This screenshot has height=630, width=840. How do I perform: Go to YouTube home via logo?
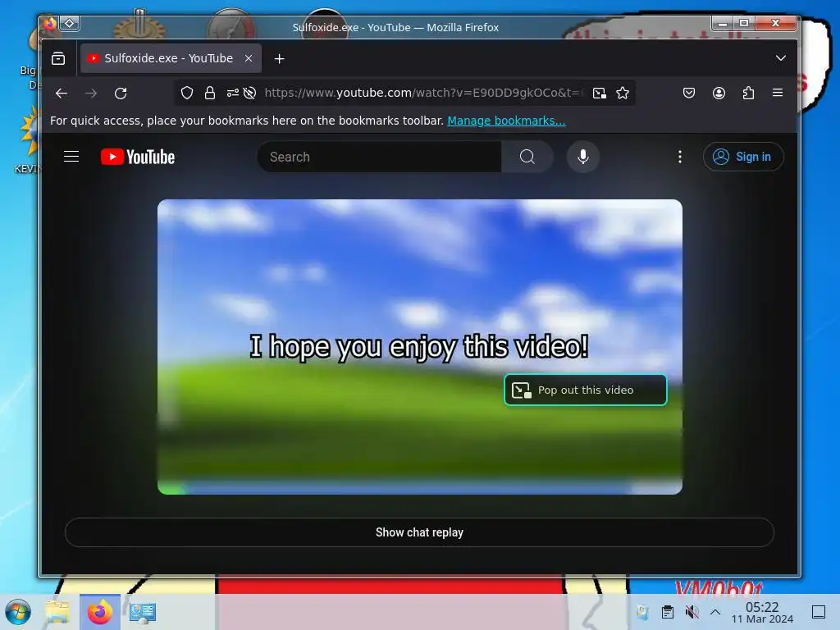click(x=138, y=157)
